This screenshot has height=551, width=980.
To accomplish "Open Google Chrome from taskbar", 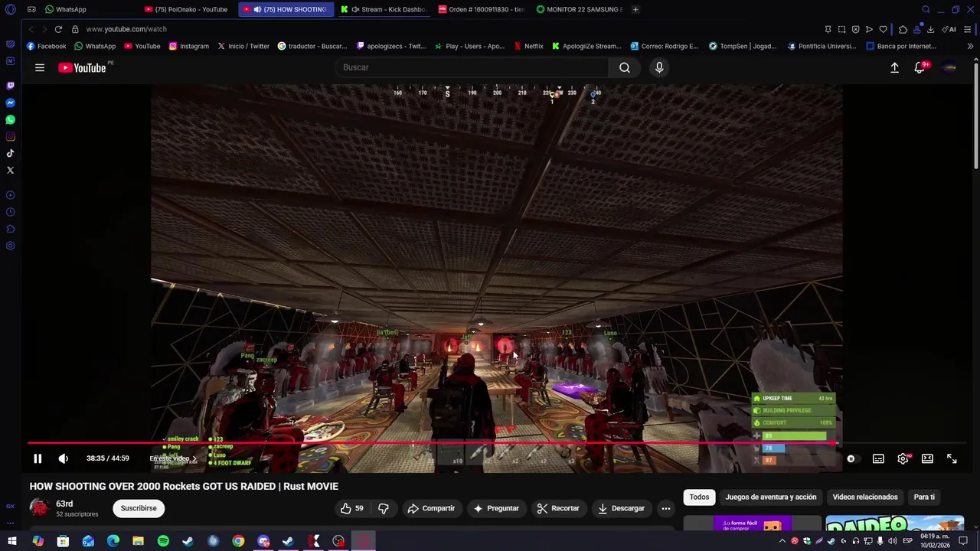I will [238, 541].
